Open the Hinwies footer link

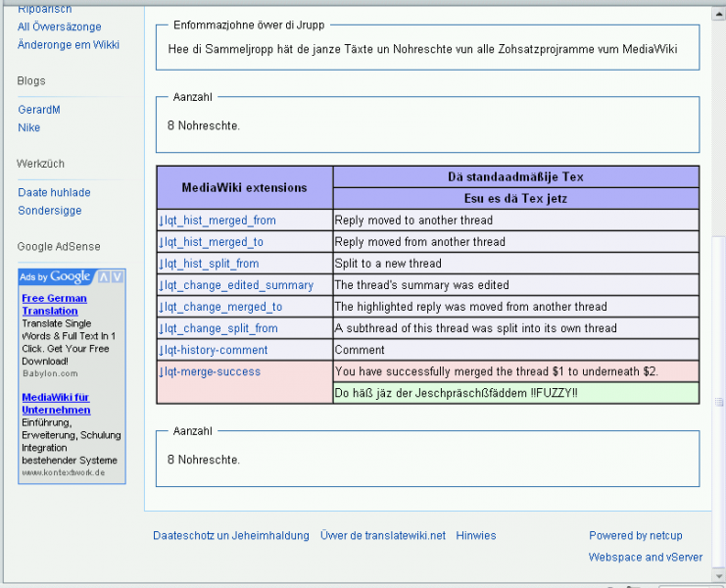[x=476, y=536]
